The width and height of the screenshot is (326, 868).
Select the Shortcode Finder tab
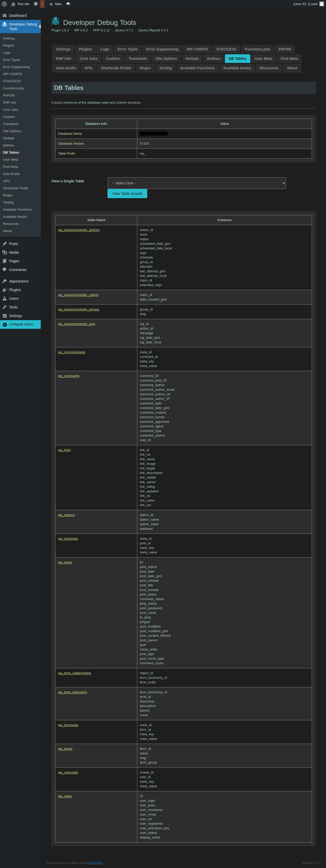pyautogui.click(x=116, y=68)
